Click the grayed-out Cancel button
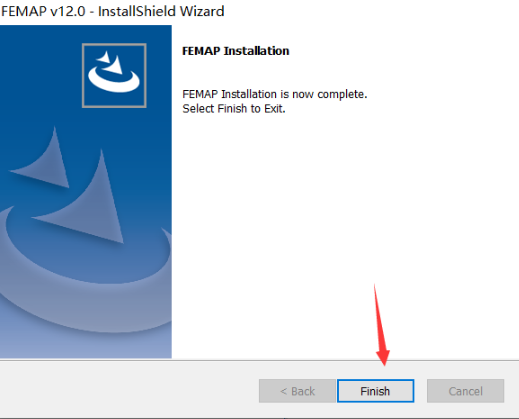This screenshot has height=419, width=519. [x=465, y=391]
